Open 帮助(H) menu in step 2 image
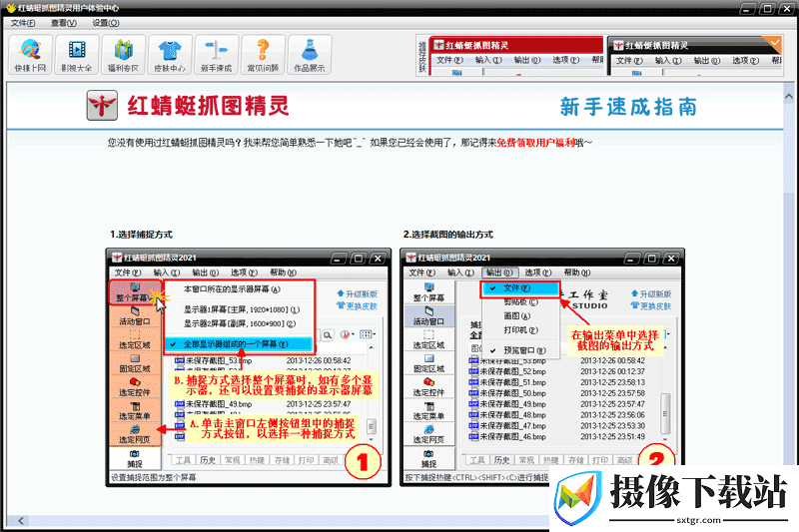 578,272
